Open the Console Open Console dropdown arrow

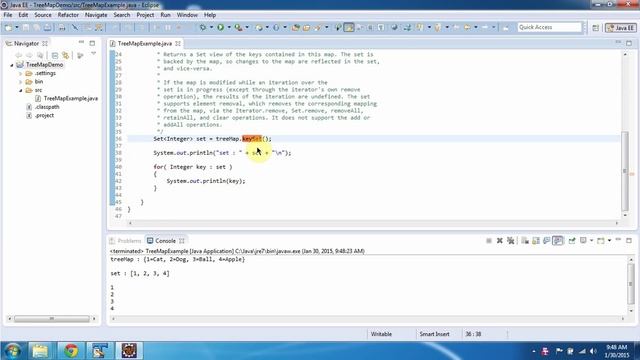[x=609, y=241]
